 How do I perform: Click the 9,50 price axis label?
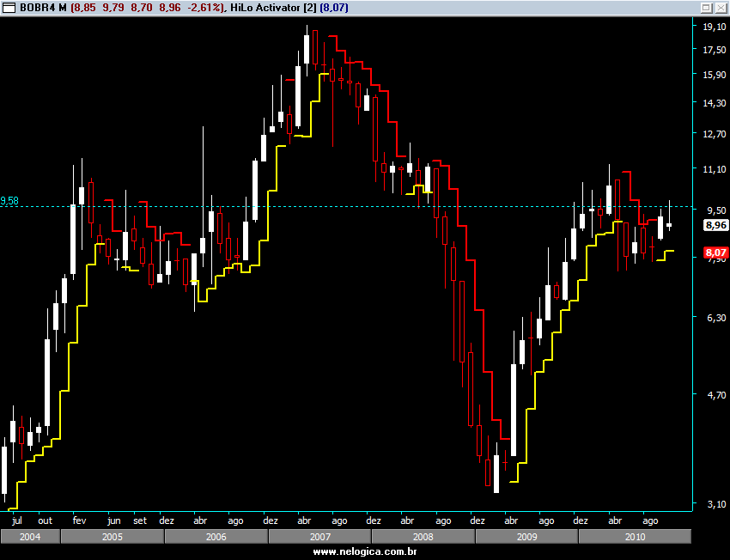[x=716, y=210]
